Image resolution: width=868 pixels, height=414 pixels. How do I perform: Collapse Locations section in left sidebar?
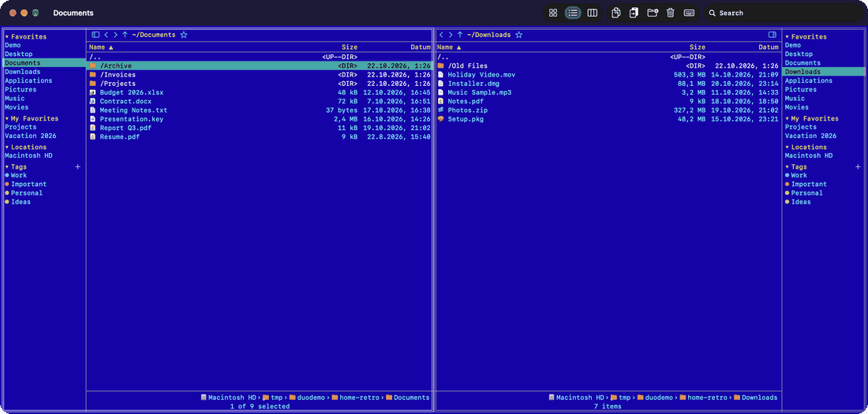(6, 147)
